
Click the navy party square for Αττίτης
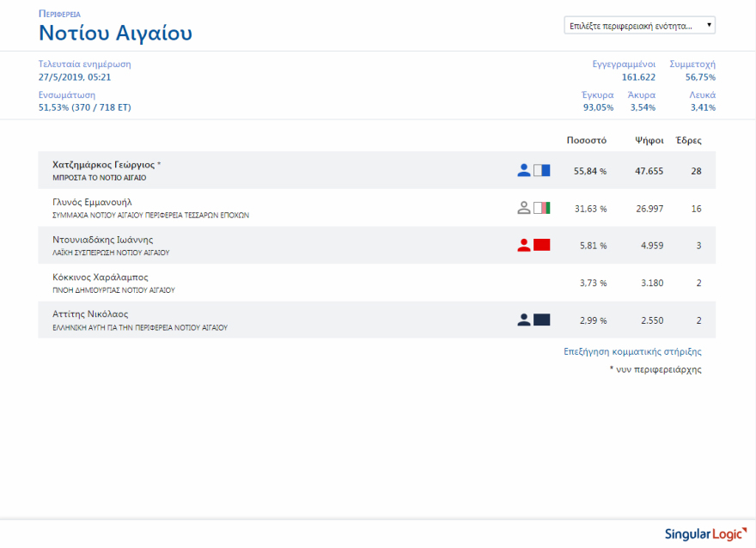541,320
